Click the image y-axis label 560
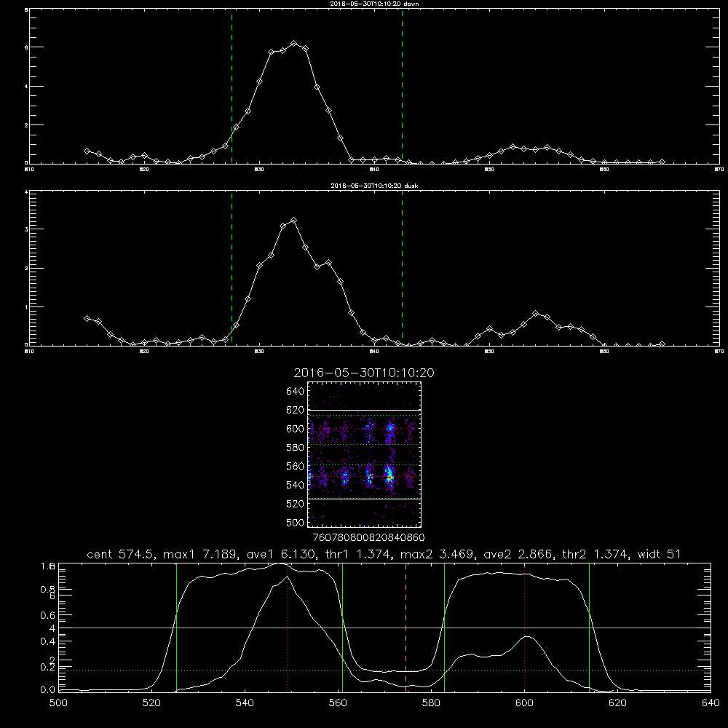Viewport: 728px width, 728px height. (296, 466)
